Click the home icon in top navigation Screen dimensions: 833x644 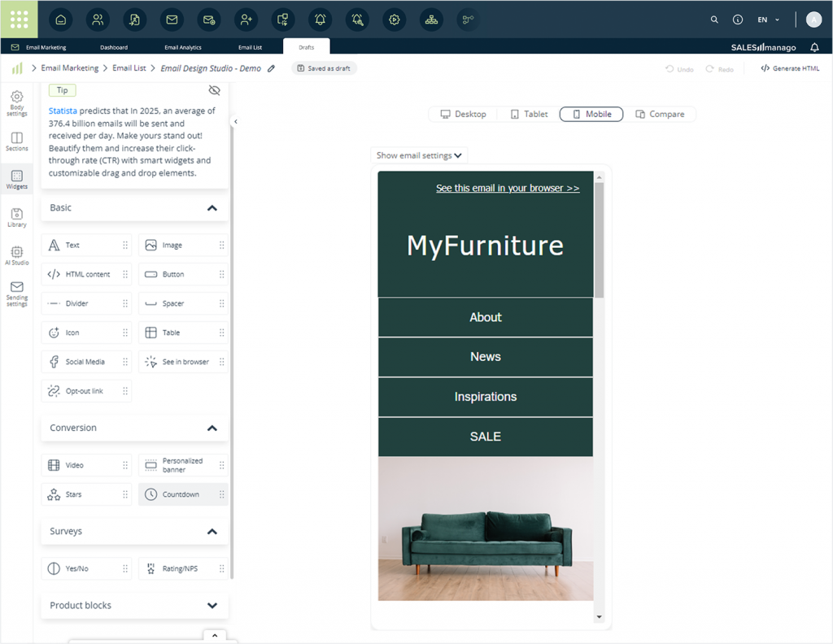tap(61, 20)
